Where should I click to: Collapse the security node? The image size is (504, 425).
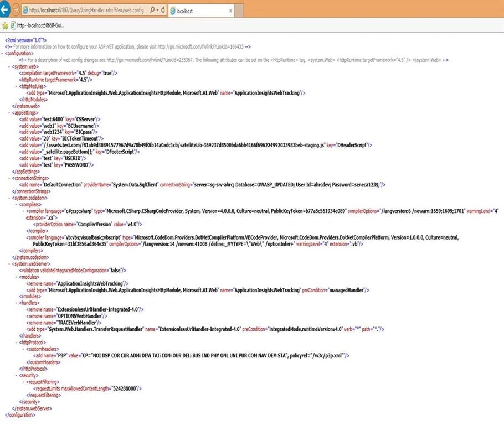17,375
